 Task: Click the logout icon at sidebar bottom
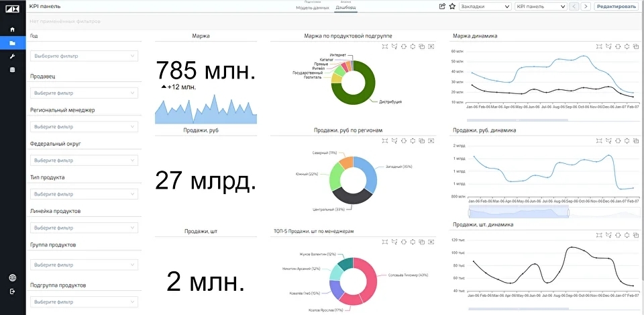[12, 291]
